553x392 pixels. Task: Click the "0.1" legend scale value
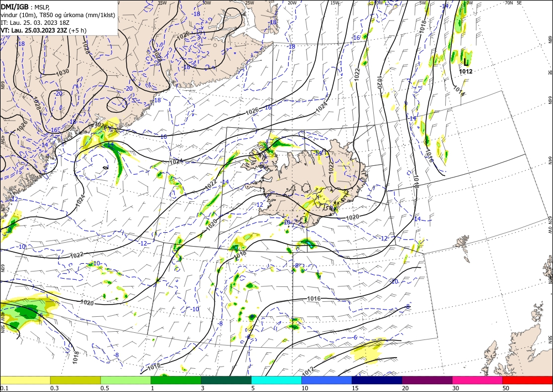[x=3, y=388]
